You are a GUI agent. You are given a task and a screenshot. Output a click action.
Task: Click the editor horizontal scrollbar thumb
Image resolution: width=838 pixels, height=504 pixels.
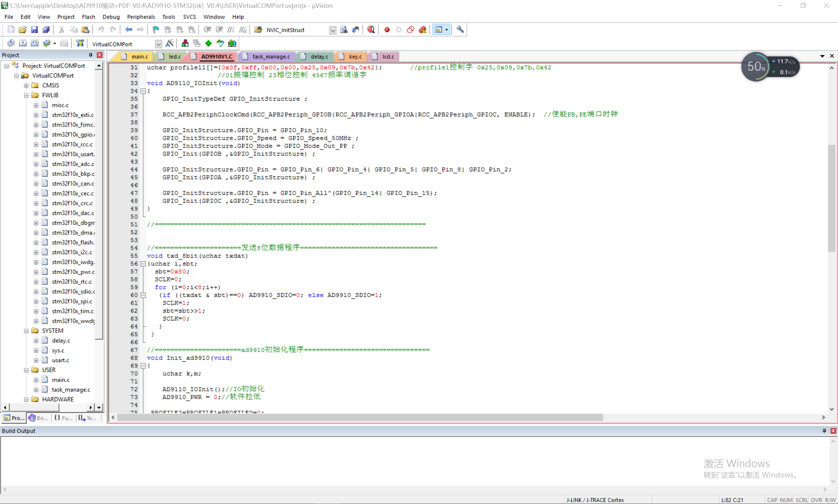click(359, 417)
